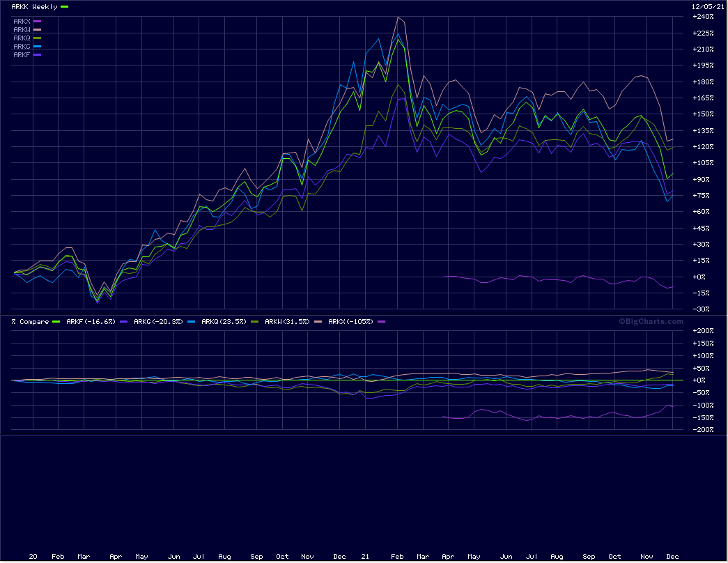Click the +195% axis label
728x563 pixels.
coord(703,65)
